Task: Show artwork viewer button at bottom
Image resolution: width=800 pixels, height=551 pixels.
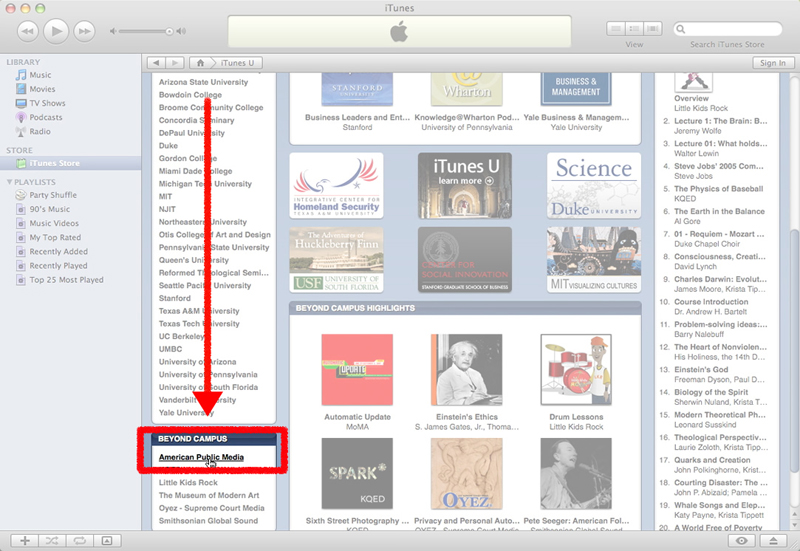Action: coord(107,541)
